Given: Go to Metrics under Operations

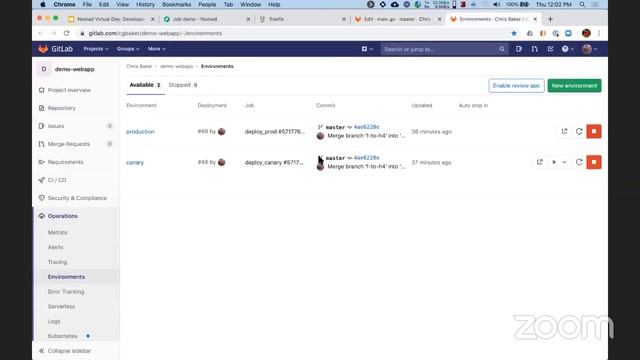Looking at the screenshot, I should pos(58,232).
